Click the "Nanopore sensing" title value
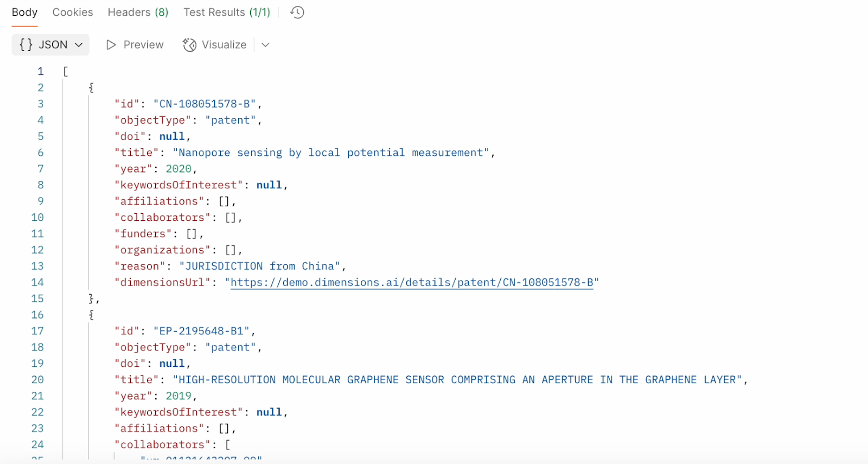 (x=330, y=153)
